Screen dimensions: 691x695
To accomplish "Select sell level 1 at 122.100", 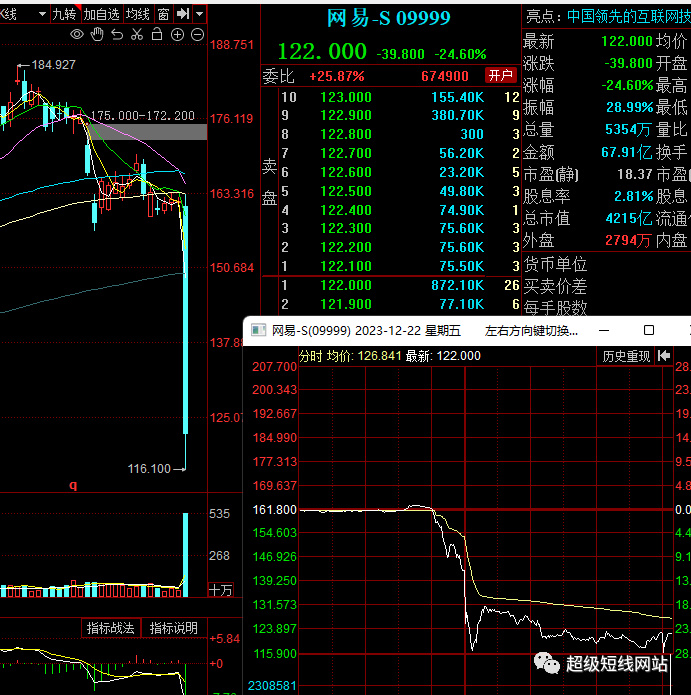I will click(x=399, y=266).
